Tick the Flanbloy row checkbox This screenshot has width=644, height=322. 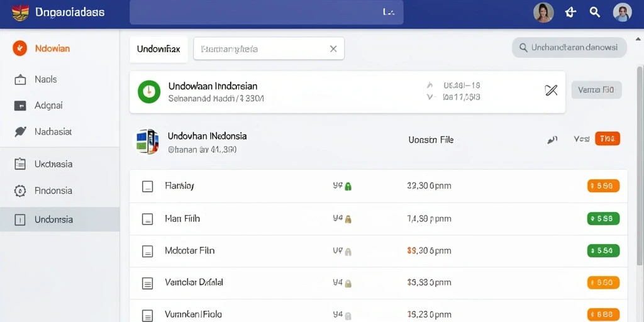[x=147, y=186]
